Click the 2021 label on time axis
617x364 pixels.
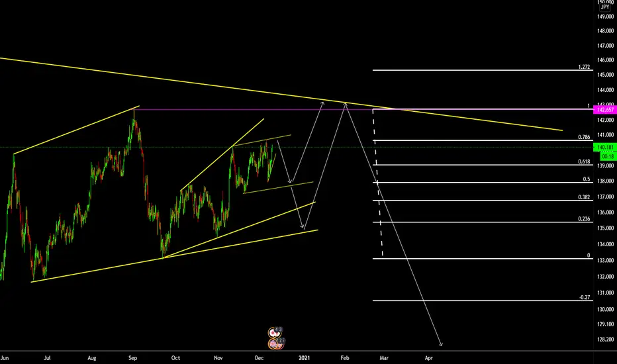coord(304,357)
